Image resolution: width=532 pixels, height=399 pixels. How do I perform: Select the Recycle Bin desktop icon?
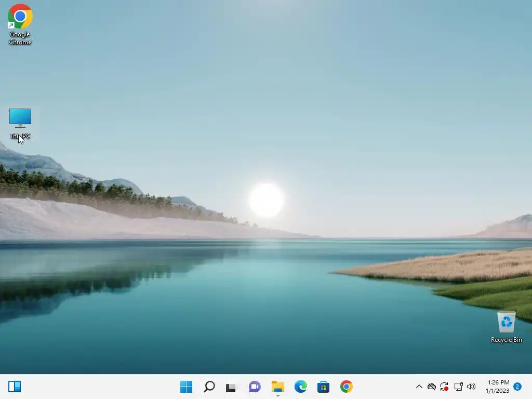point(506,327)
